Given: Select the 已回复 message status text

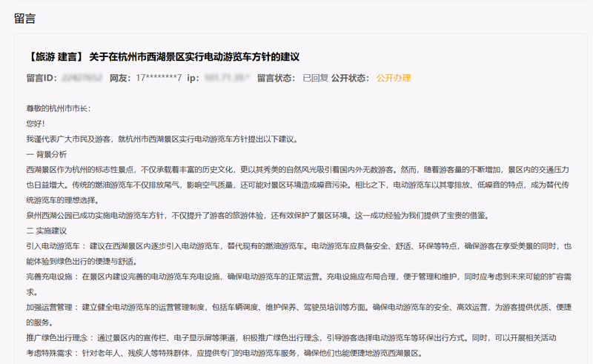Looking at the screenshot, I should click(314, 78).
